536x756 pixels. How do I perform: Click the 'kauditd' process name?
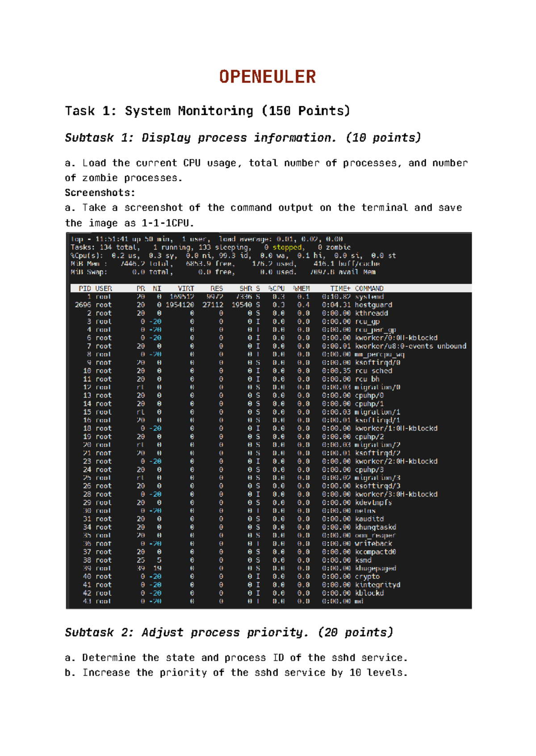point(369,519)
